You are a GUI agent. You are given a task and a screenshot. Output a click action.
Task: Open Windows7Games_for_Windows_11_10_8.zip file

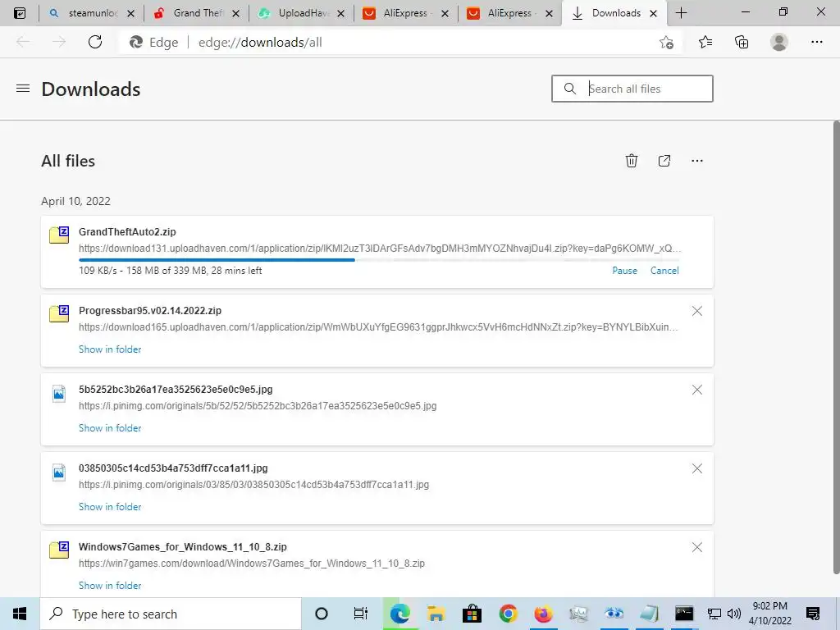coord(183,547)
